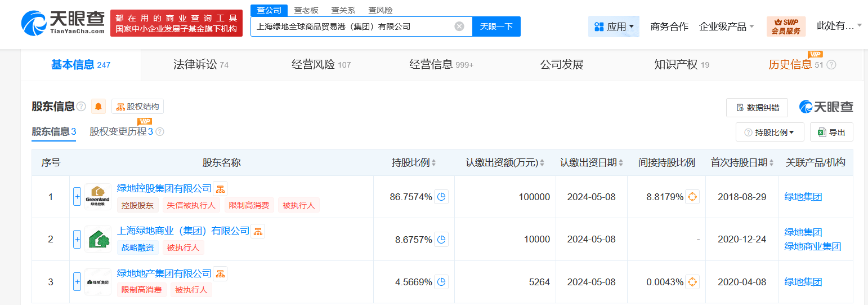Click the 数据纠错 button
868x305 pixels.
point(757,108)
